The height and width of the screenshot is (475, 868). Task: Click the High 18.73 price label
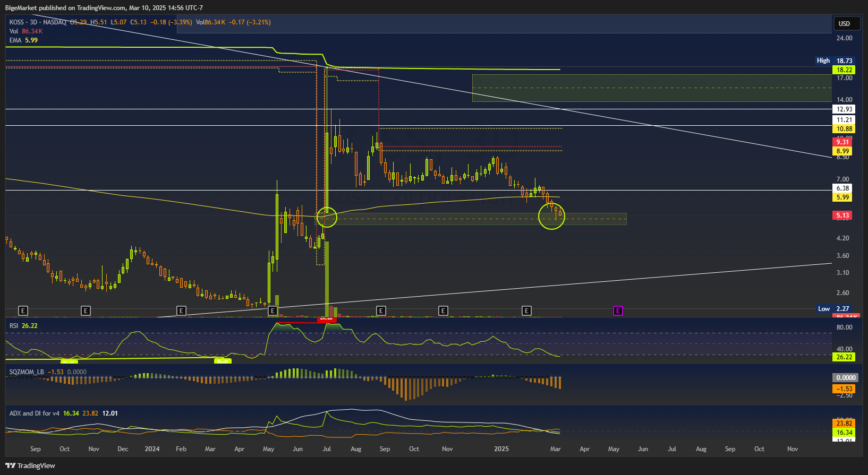pyautogui.click(x=835, y=61)
